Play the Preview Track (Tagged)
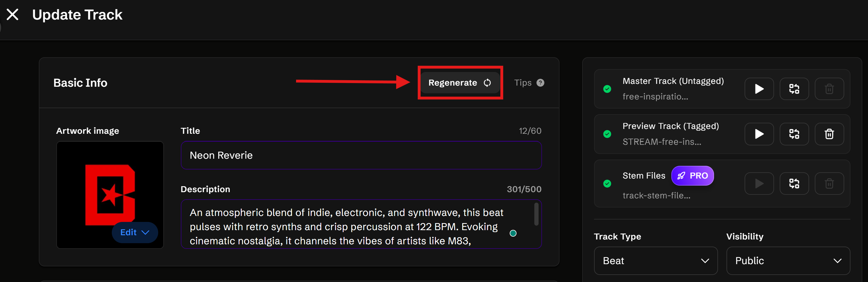The height and width of the screenshot is (282, 868). [758, 134]
